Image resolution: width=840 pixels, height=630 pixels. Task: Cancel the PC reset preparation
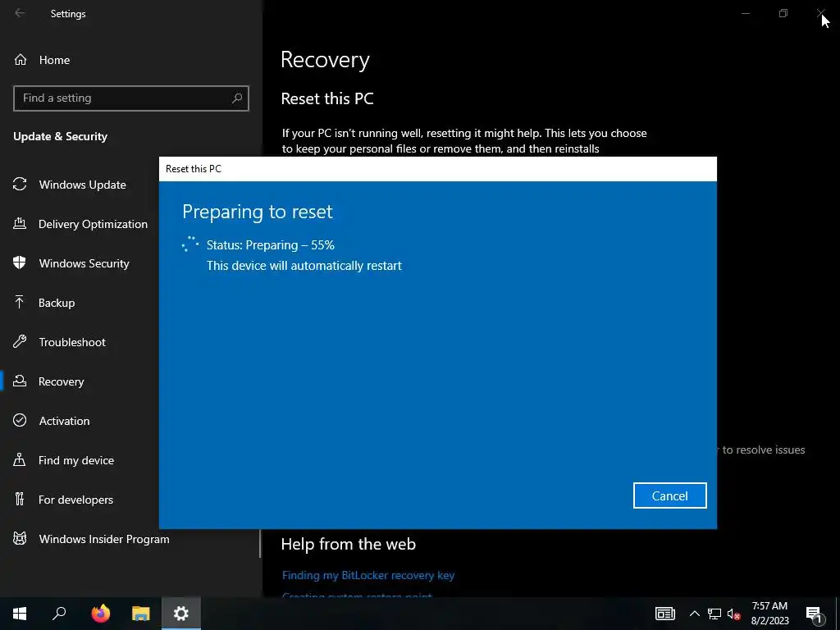(x=669, y=495)
